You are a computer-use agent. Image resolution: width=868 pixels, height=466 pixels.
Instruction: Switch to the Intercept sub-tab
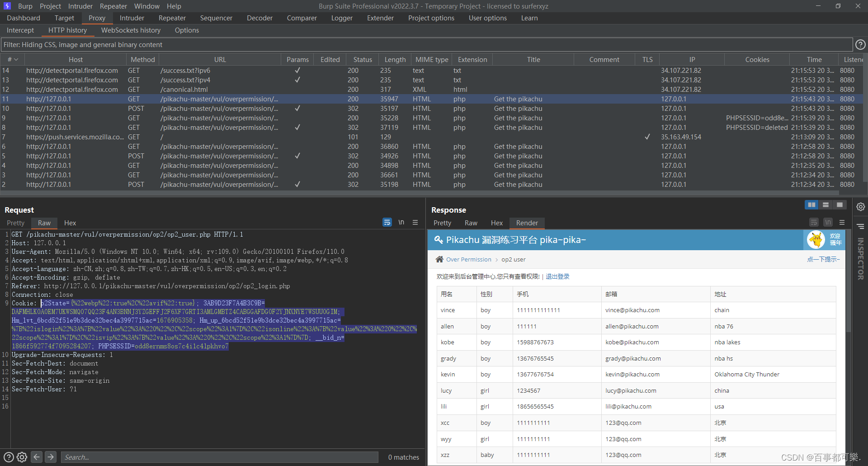click(20, 30)
